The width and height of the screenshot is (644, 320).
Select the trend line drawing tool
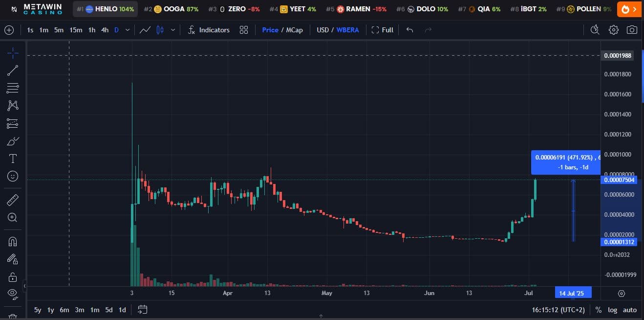pos(13,70)
